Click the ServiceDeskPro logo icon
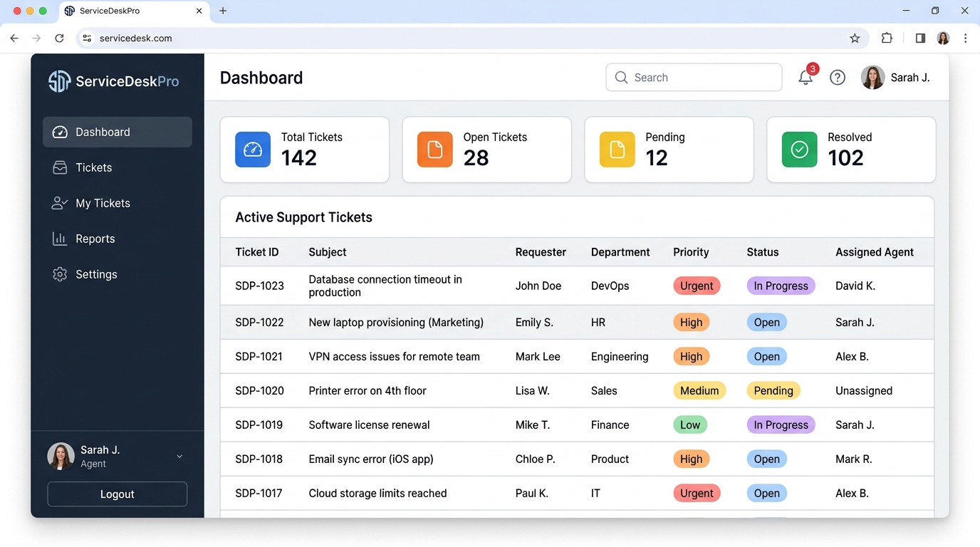This screenshot has width=980, height=547. click(59, 81)
